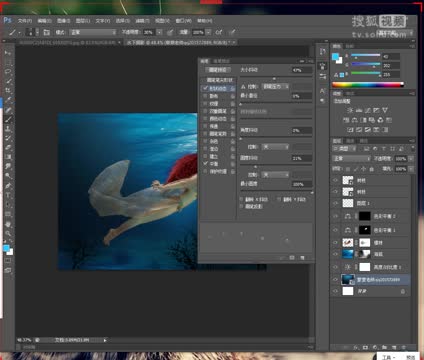Toggle the Brush panel from the options bar
This screenshot has width=424, height=360.
pos(47,32)
